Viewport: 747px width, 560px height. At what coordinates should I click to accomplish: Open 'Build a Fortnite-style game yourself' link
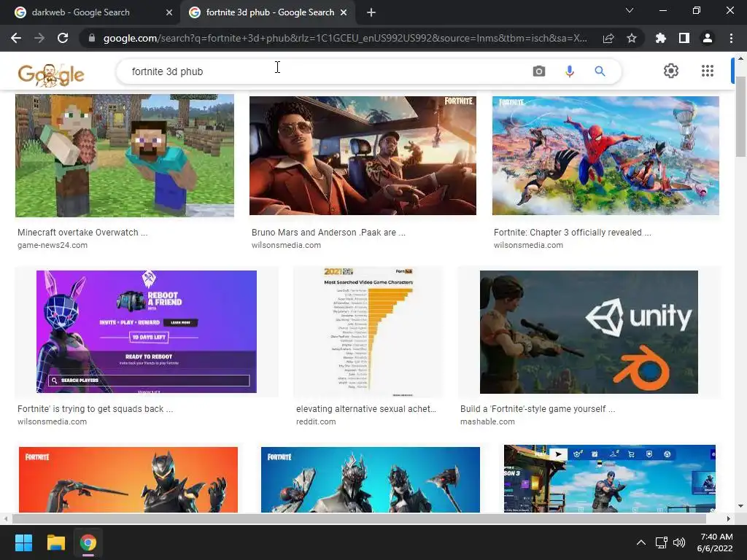(x=538, y=408)
